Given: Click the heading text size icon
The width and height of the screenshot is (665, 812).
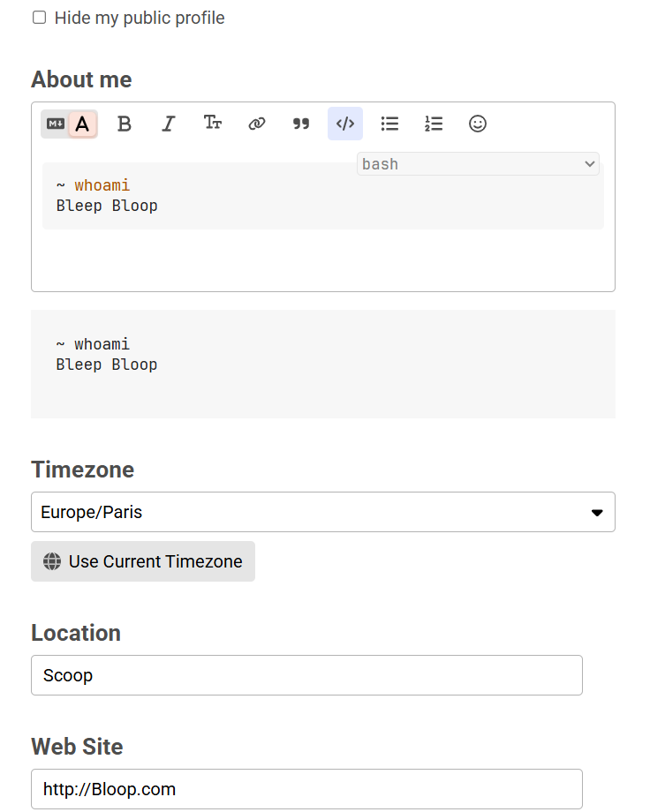Looking at the screenshot, I should (212, 124).
